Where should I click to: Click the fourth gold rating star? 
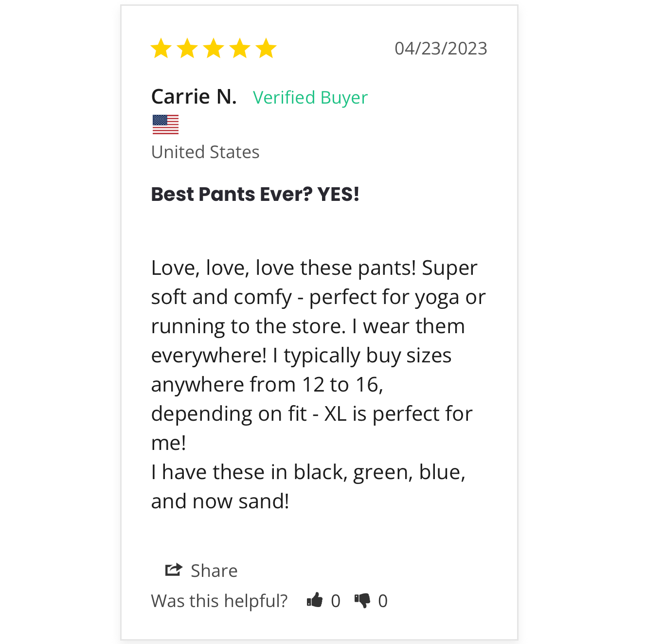click(x=240, y=48)
